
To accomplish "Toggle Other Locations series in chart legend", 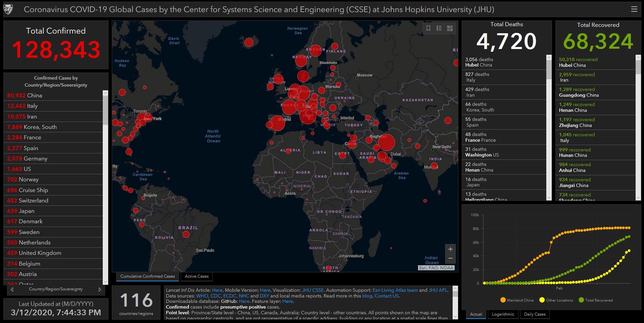I will click(556, 300).
